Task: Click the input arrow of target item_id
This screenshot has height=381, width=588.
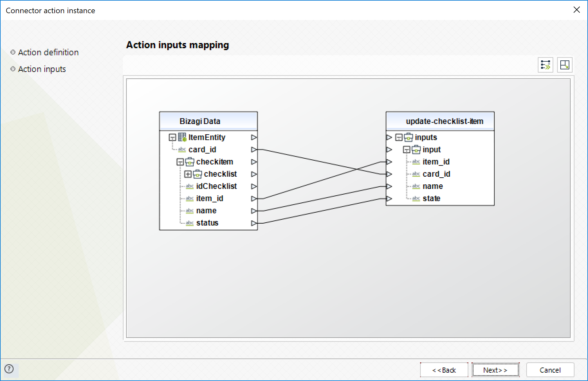Action: pyautogui.click(x=389, y=162)
